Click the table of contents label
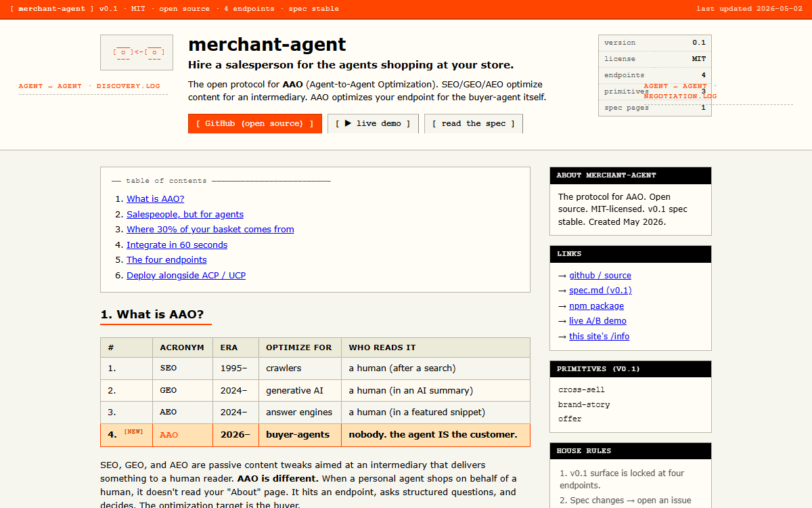 pyautogui.click(x=166, y=181)
